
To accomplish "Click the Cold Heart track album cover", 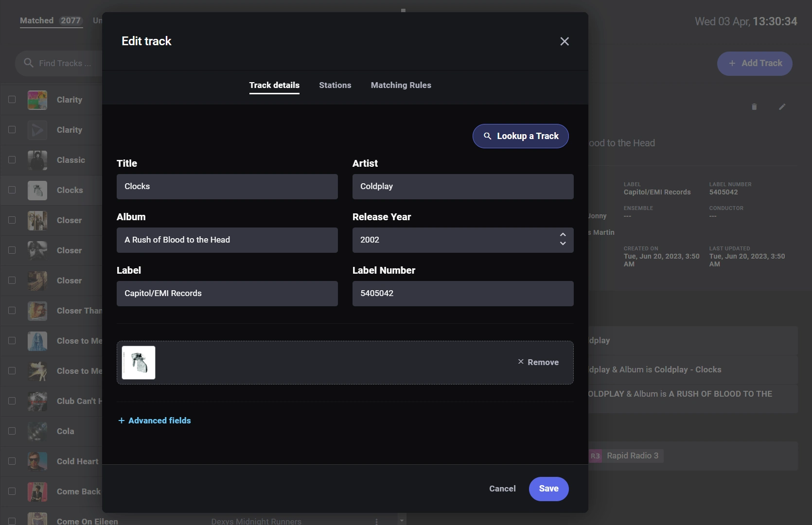I will coord(37,461).
